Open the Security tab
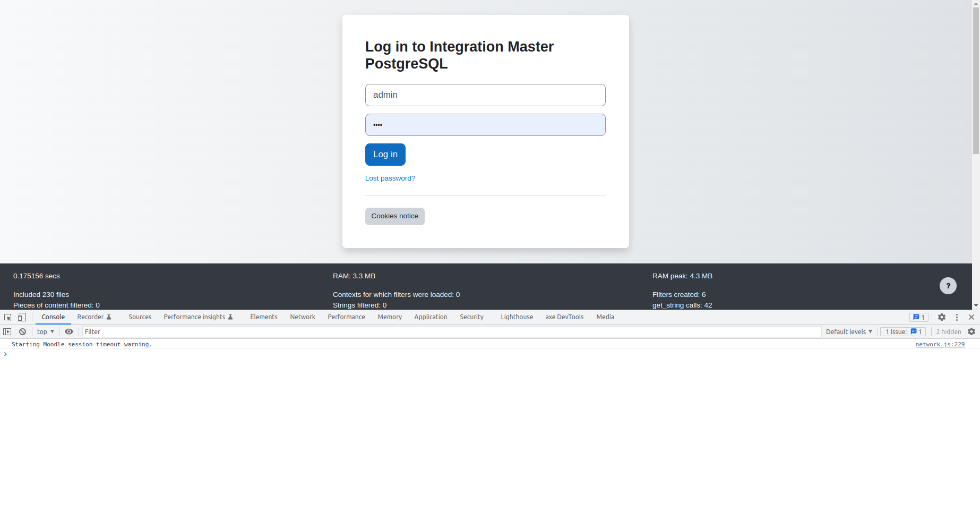The width and height of the screenshot is (980, 520). point(471,317)
